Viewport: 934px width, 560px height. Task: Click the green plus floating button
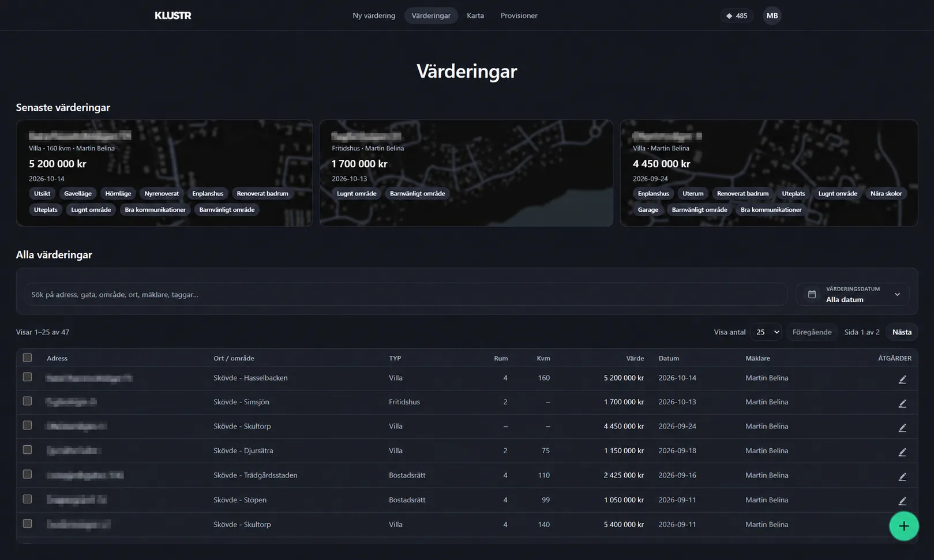tap(904, 526)
